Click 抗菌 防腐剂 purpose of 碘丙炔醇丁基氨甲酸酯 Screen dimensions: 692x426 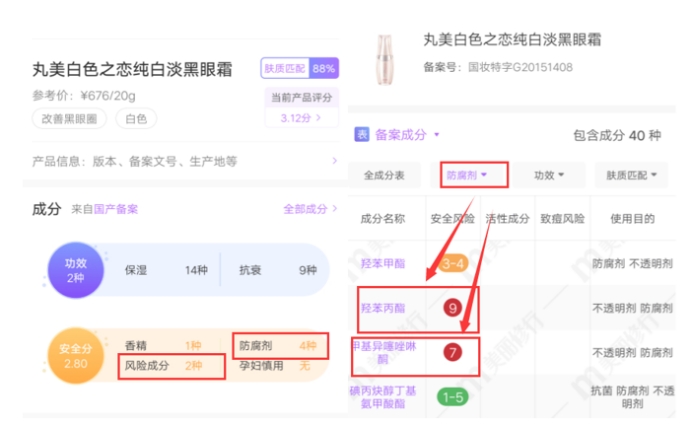pyautogui.click(x=632, y=397)
